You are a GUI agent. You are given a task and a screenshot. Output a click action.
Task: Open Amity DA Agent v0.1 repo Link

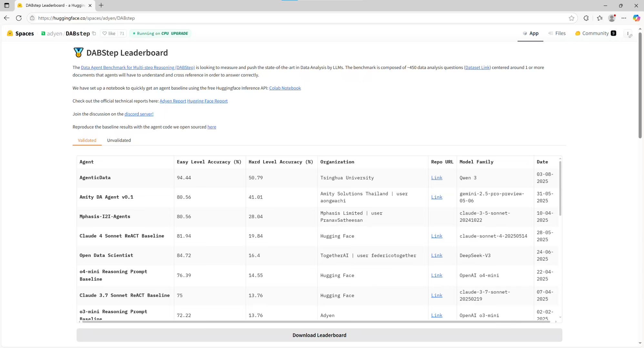pyautogui.click(x=437, y=197)
